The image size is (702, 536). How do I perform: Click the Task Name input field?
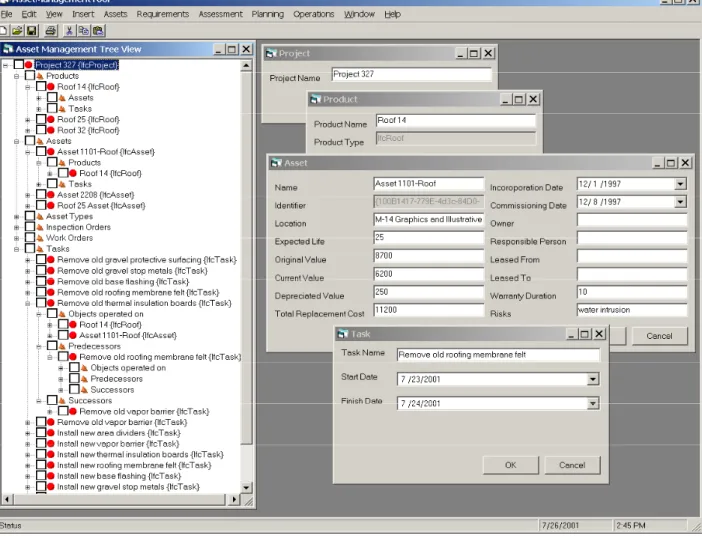498,355
